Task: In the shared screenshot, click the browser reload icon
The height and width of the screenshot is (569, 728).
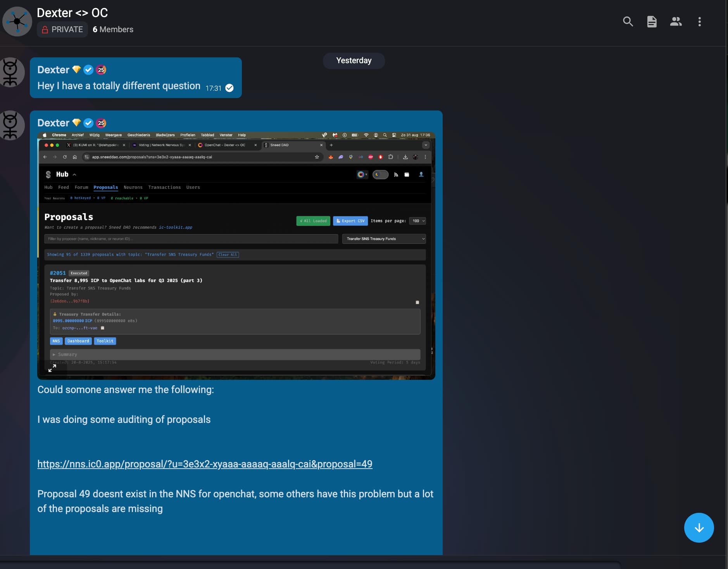Action: (65, 157)
